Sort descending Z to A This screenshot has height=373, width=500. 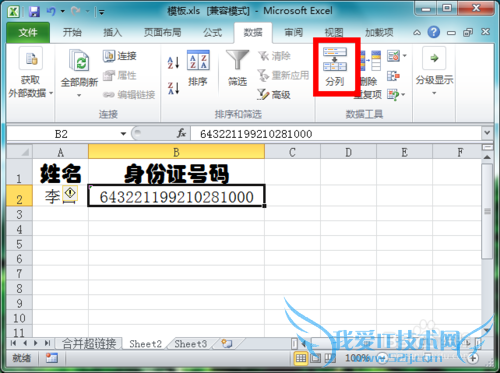pos(173,88)
